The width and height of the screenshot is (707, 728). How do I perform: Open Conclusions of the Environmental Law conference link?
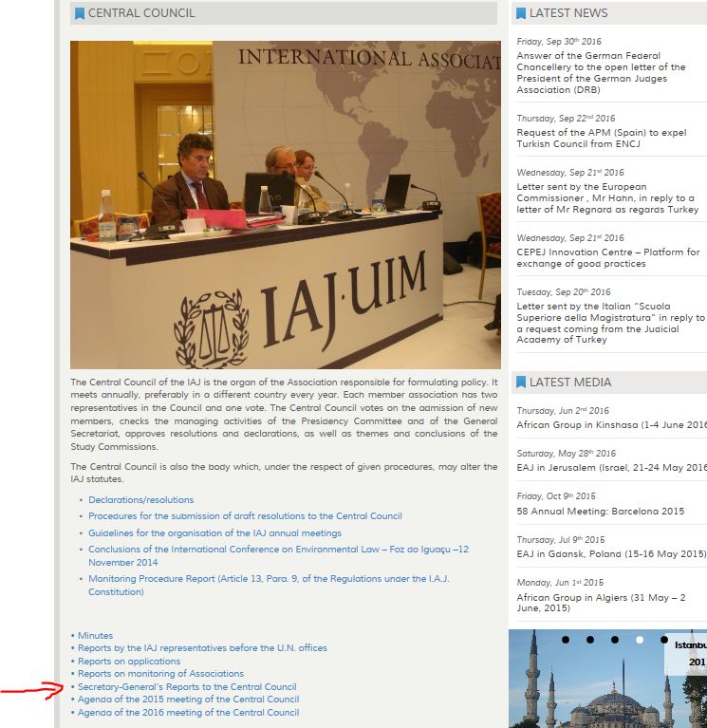278,556
